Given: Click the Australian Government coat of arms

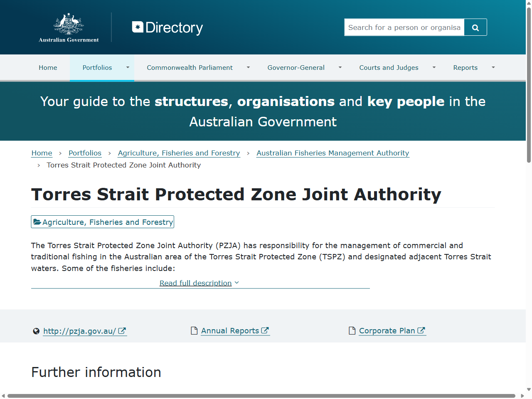Looking at the screenshot, I should 69,25.
